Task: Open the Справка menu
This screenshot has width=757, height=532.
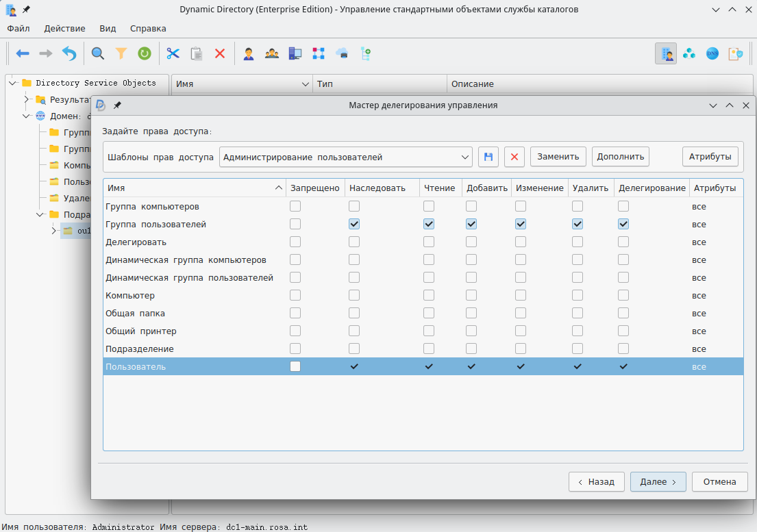Action: (148, 29)
